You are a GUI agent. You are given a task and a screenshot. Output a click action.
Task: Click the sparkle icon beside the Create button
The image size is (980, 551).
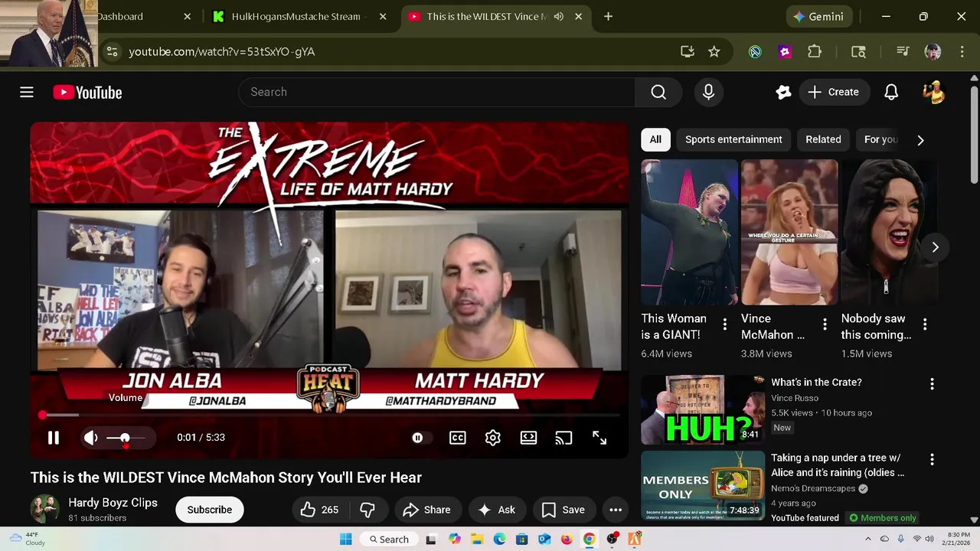(783, 92)
